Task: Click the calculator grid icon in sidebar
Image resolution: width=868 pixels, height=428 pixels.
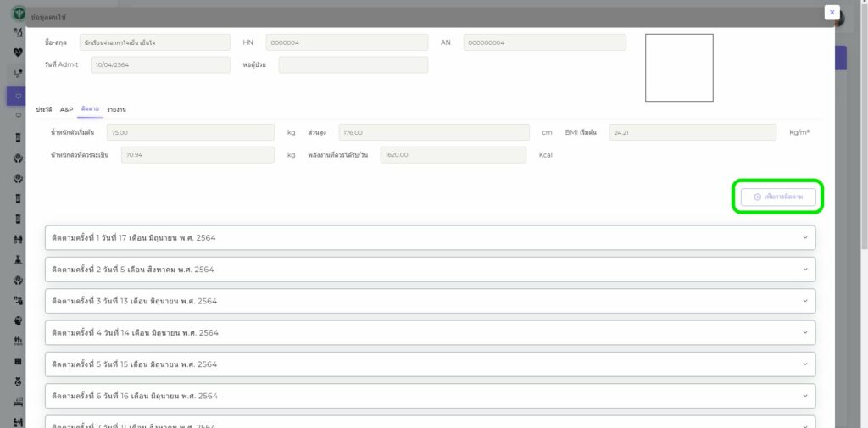Action: (18, 361)
